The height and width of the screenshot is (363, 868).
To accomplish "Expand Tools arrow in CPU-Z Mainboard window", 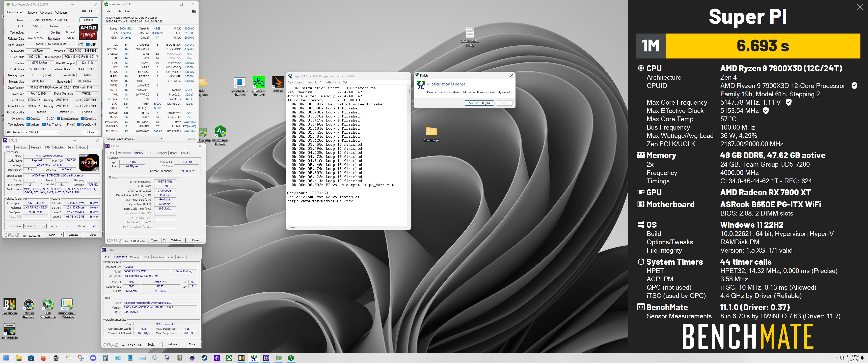I will pos(160,344).
